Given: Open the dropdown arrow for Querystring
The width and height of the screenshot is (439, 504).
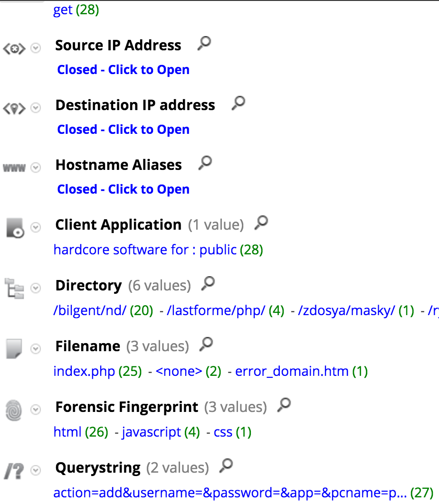Looking at the screenshot, I should coord(36,470).
